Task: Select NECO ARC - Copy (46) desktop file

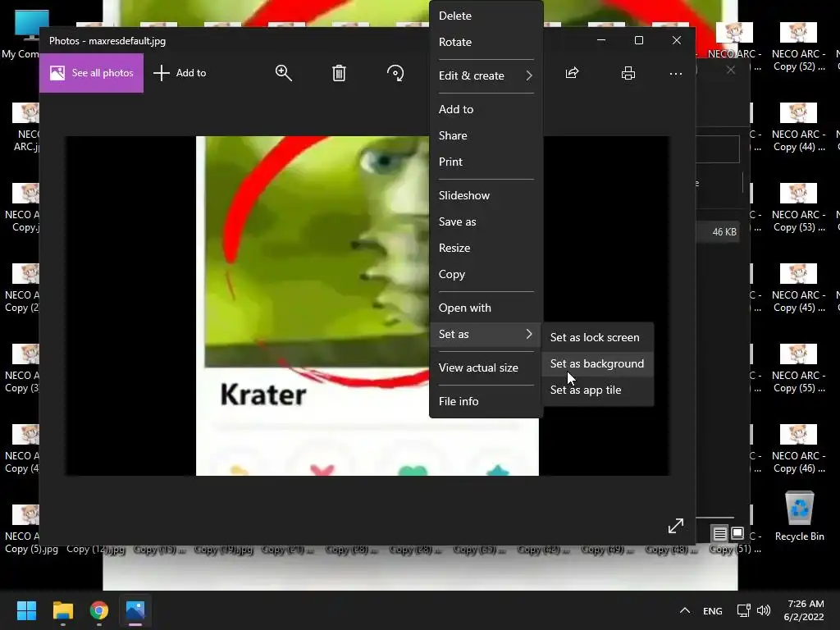Action: [x=799, y=449]
